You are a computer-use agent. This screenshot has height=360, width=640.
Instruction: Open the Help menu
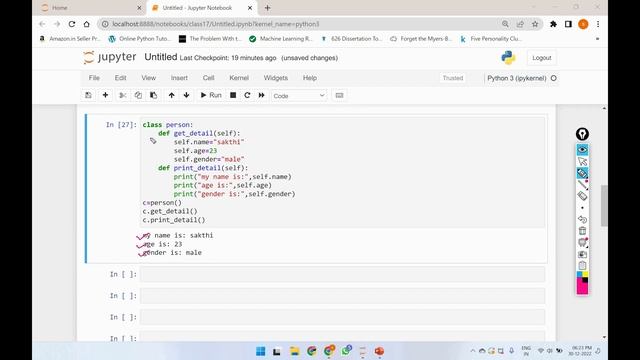coord(310,78)
